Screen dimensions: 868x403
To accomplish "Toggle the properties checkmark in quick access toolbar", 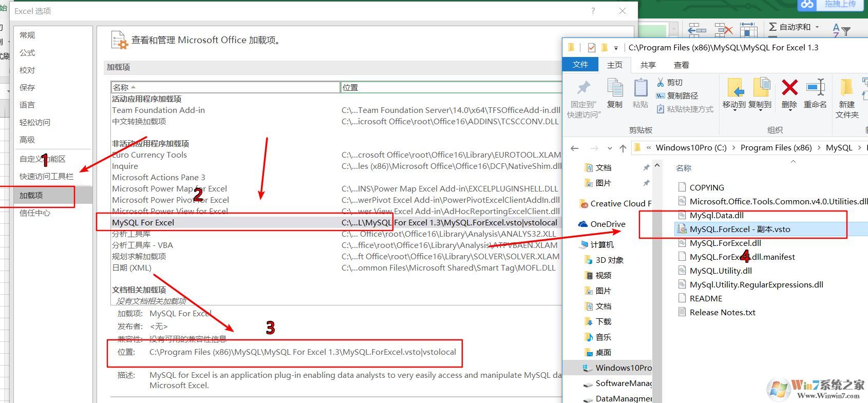I will tap(591, 48).
